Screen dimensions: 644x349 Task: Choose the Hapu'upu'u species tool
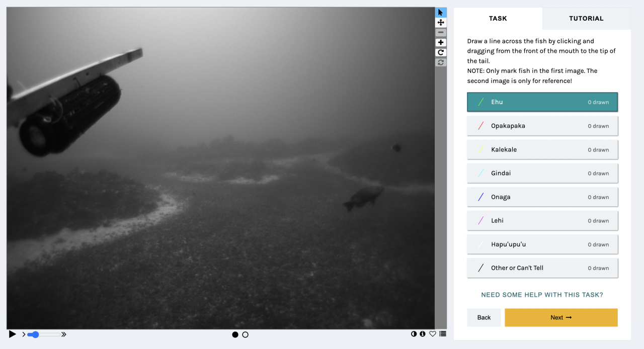542,244
